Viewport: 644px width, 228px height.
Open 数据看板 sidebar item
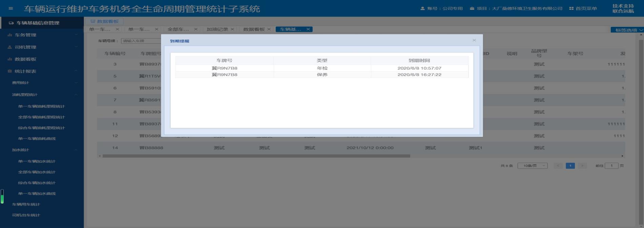point(42,59)
